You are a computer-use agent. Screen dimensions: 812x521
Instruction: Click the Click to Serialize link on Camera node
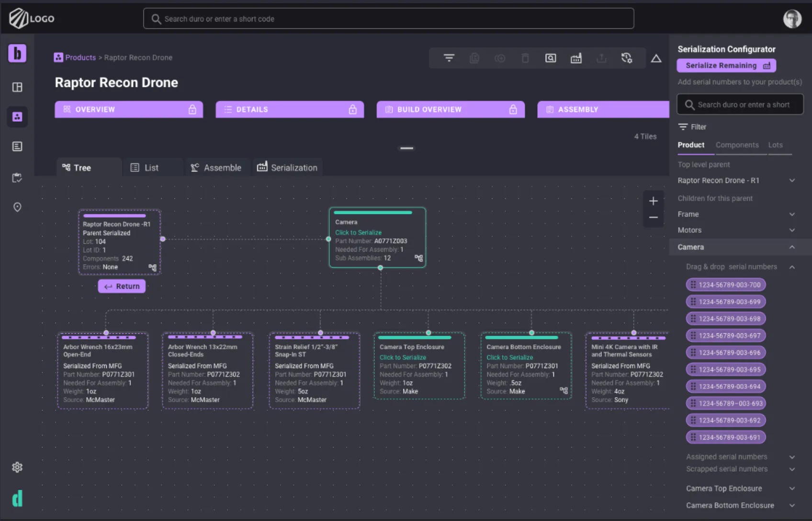pos(358,232)
